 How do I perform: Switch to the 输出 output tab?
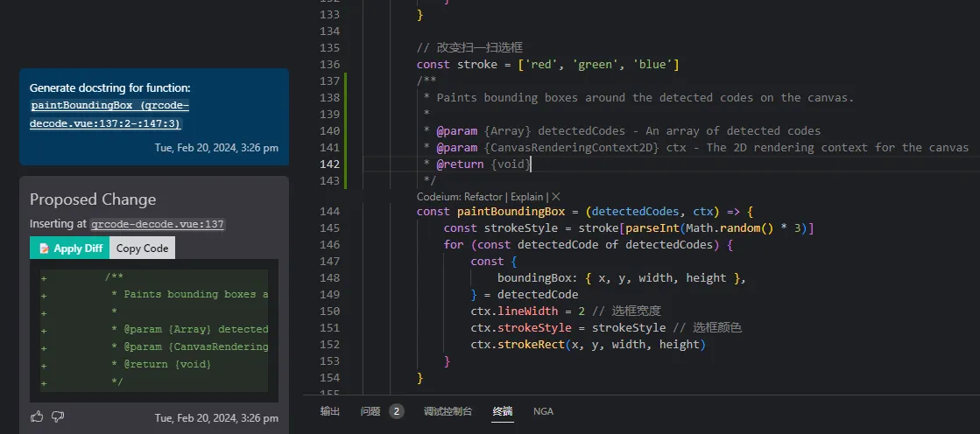[x=330, y=411]
